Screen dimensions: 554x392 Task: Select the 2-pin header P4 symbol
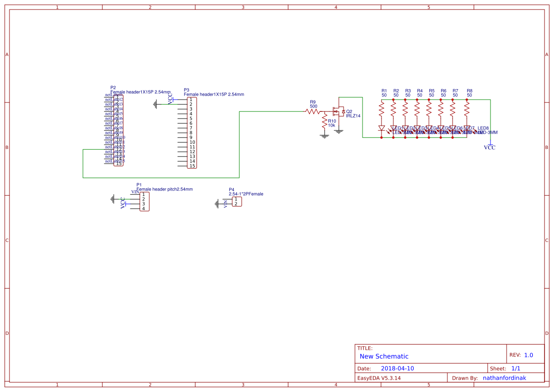237,201
